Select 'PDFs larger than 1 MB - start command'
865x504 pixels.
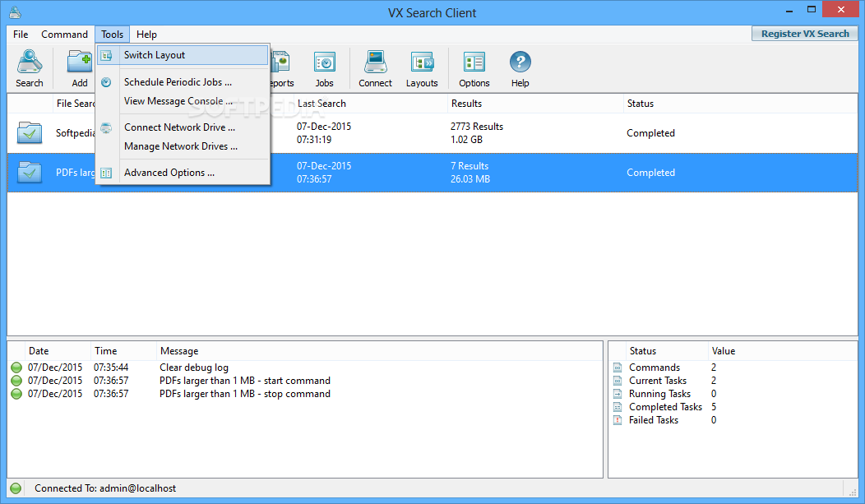tap(245, 381)
